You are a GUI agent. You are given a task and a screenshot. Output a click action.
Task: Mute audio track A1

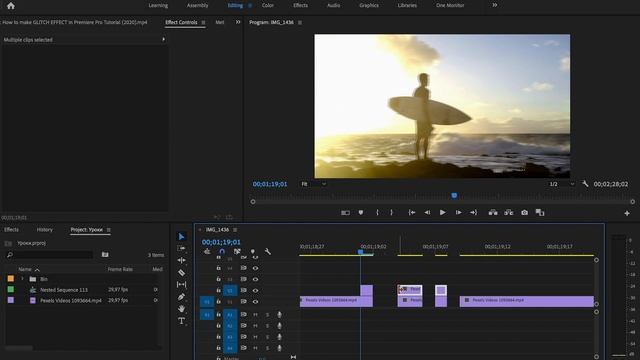pos(255,315)
